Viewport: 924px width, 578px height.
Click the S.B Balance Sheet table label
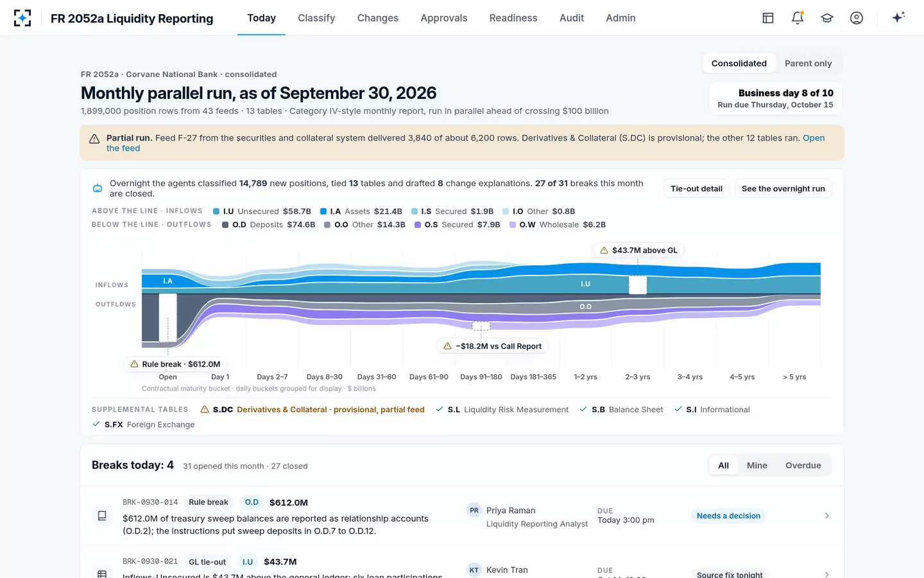tap(628, 410)
